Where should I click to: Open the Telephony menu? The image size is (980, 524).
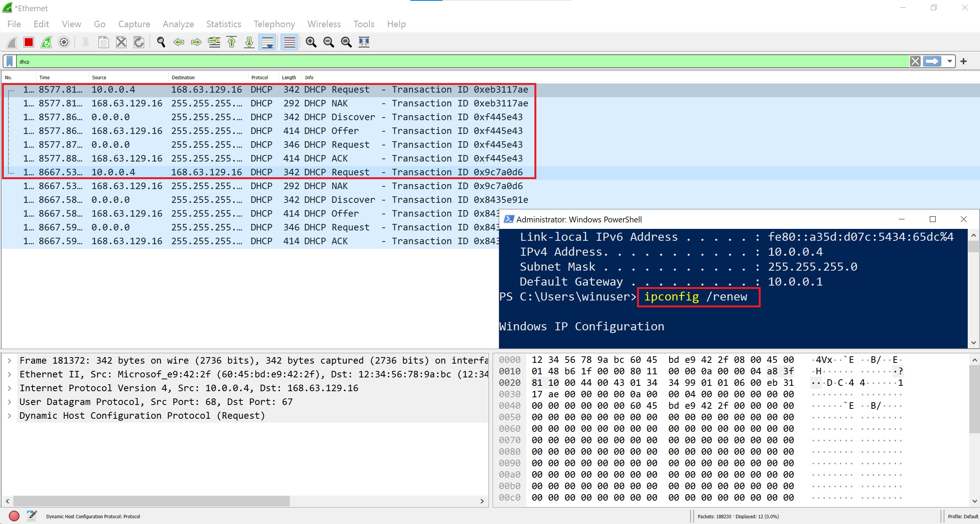[x=274, y=24]
